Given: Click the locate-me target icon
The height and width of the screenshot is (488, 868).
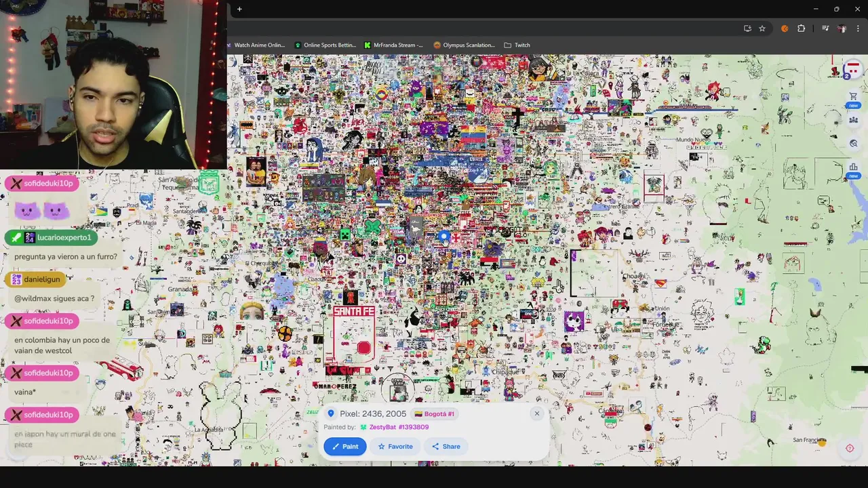Looking at the screenshot, I should pyautogui.click(x=850, y=448).
